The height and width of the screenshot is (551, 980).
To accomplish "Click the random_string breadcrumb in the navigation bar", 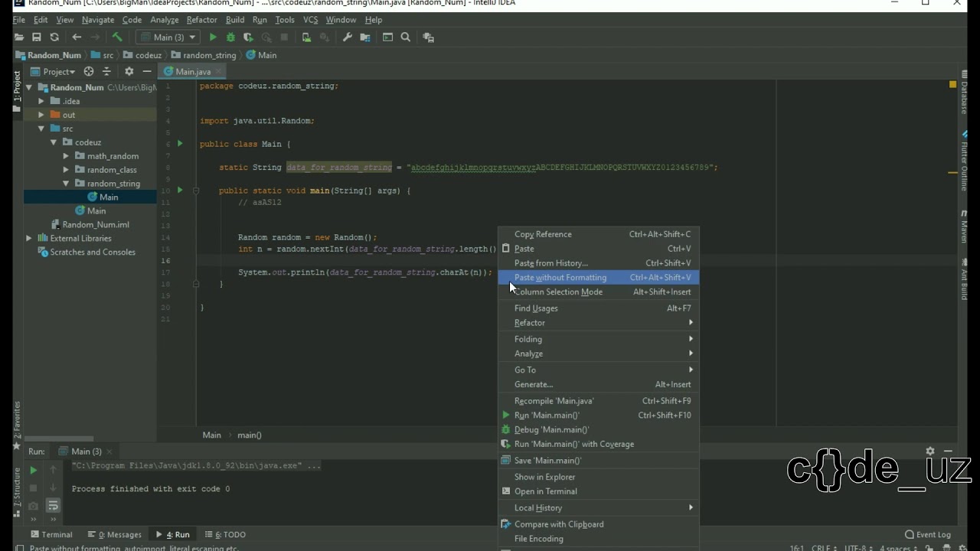I will (x=204, y=55).
